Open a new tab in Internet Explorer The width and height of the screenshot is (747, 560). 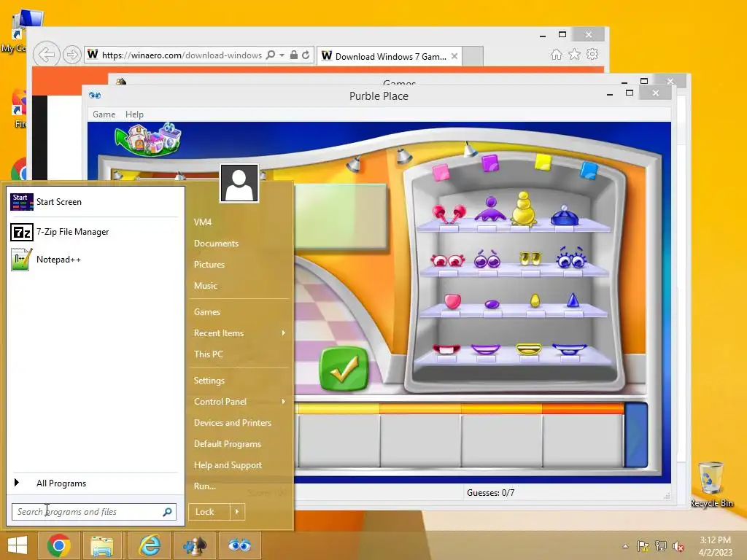pyautogui.click(x=473, y=56)
